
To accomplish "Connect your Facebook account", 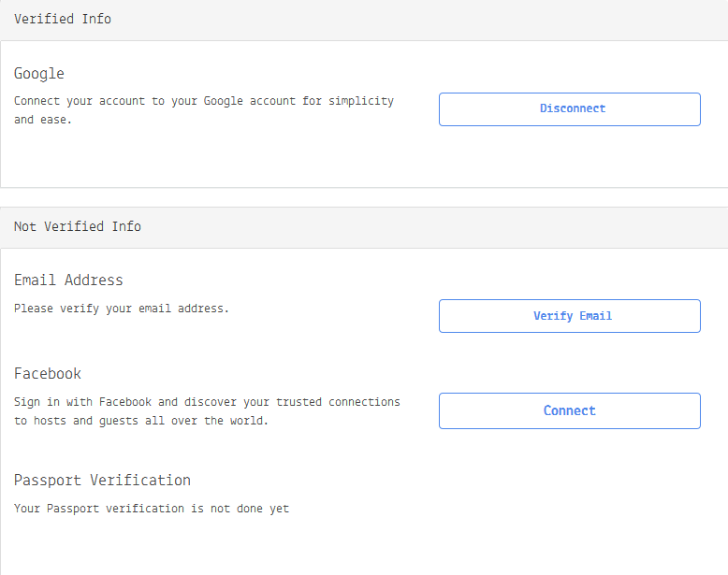I will (x=570, y=410).
